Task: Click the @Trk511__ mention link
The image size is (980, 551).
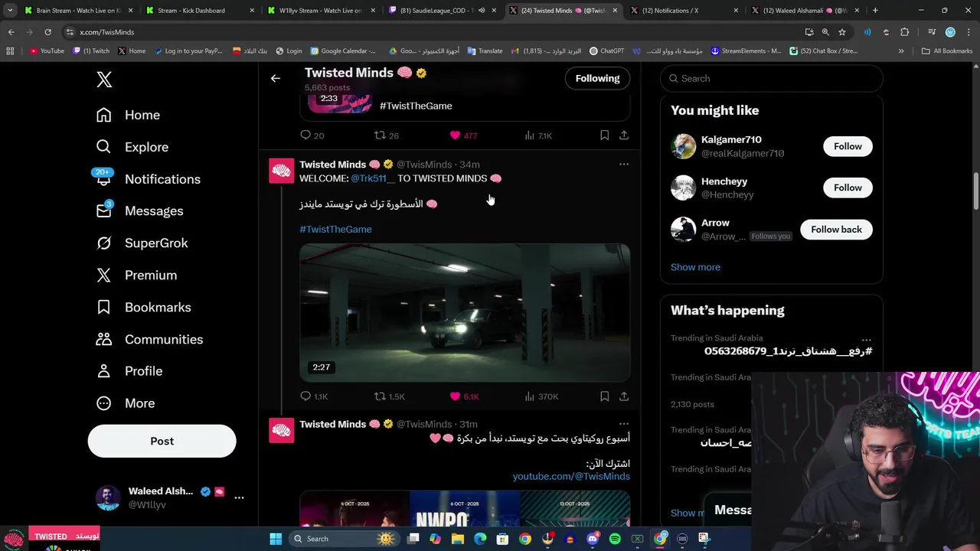Action: click(x=373, y=178)
